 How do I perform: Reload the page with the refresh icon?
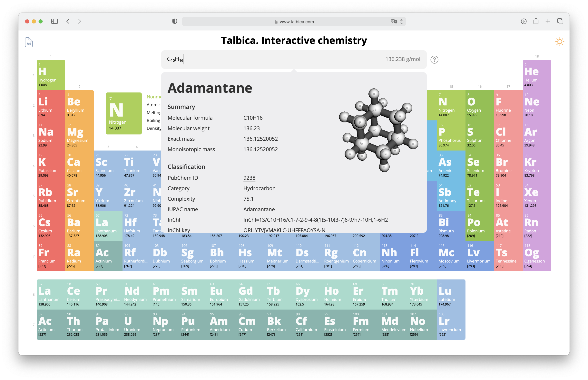tap(401, 22)
